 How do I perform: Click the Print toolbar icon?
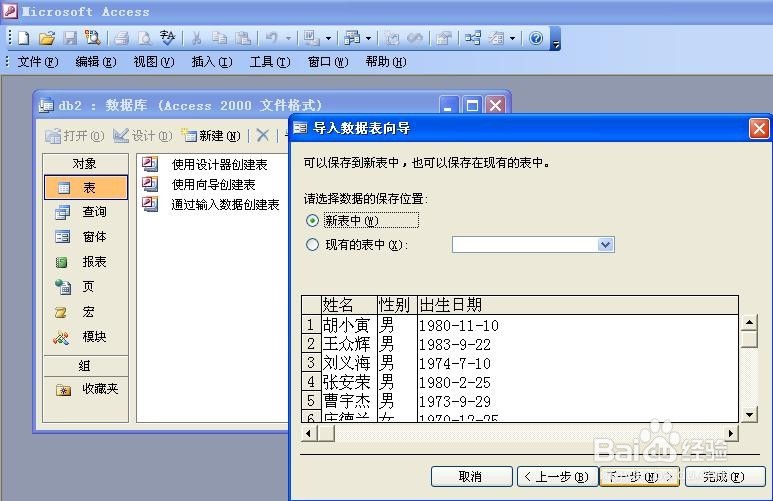pos(121,38)
